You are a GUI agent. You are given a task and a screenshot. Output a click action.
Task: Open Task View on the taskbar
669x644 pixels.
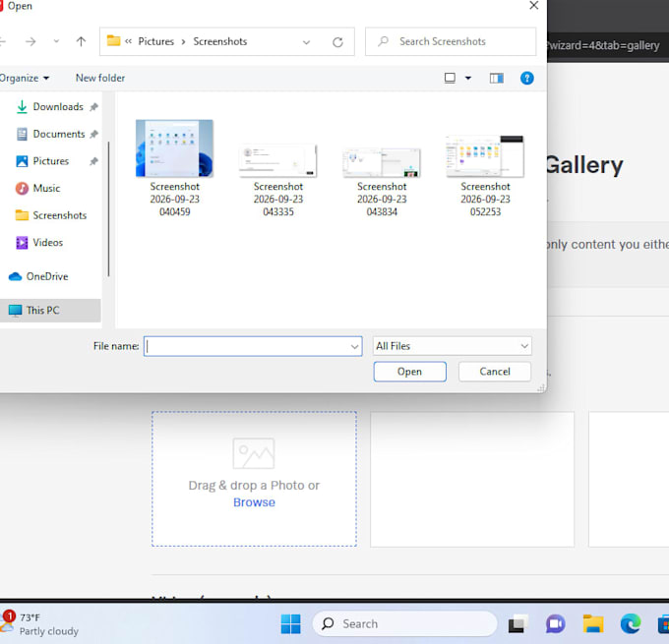[517, 624]
